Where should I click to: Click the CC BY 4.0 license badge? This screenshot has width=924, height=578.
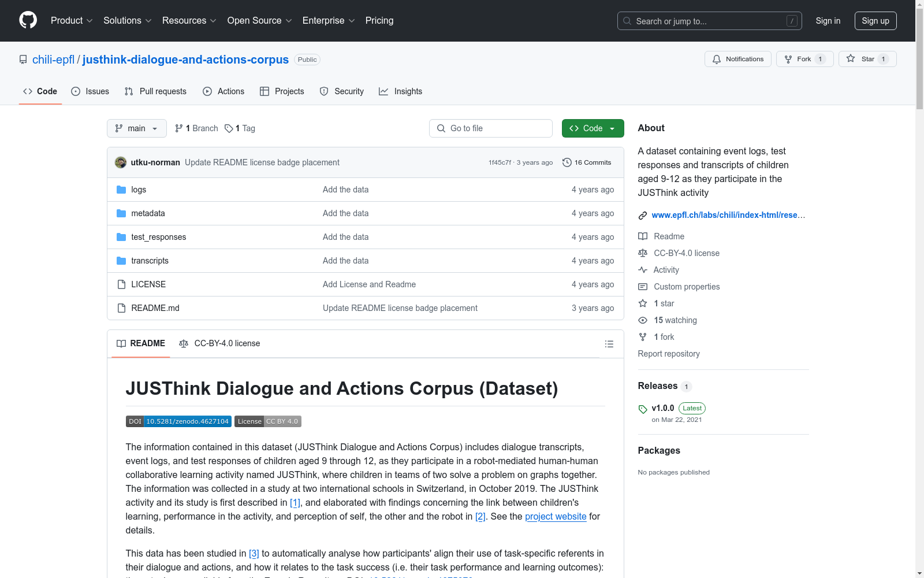(268, 421)
